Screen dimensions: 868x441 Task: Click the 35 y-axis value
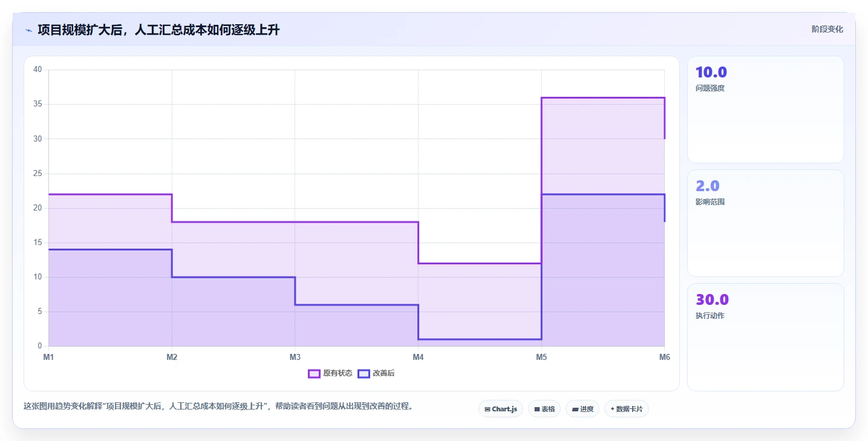pyautogui.click(x=38, y=104)
